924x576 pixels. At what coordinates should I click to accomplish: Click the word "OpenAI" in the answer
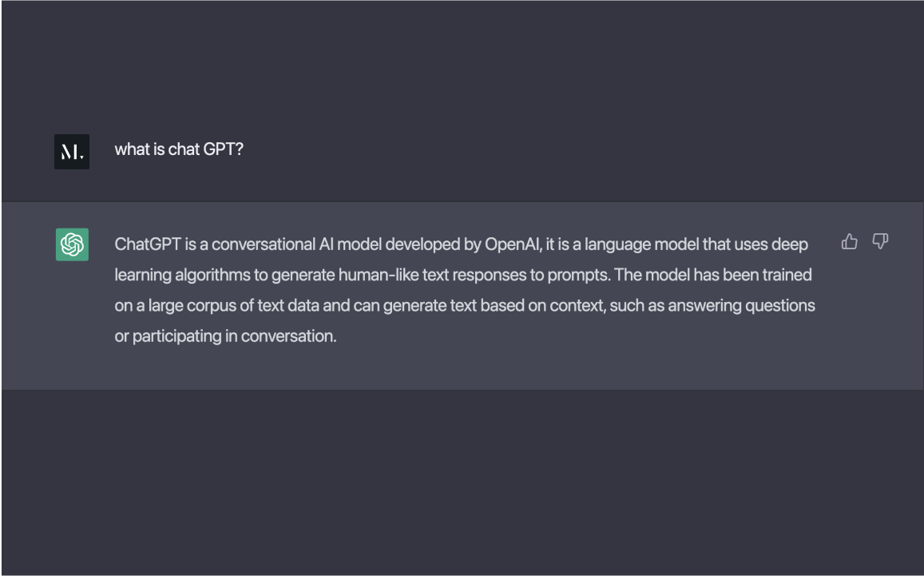(x=513, y=244)
